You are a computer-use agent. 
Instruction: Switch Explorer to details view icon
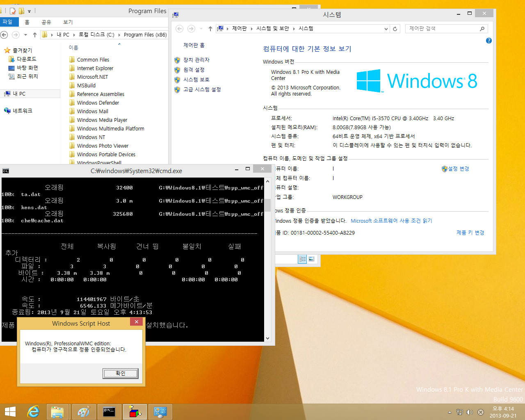pyautogui.click(x=302, y=259)
